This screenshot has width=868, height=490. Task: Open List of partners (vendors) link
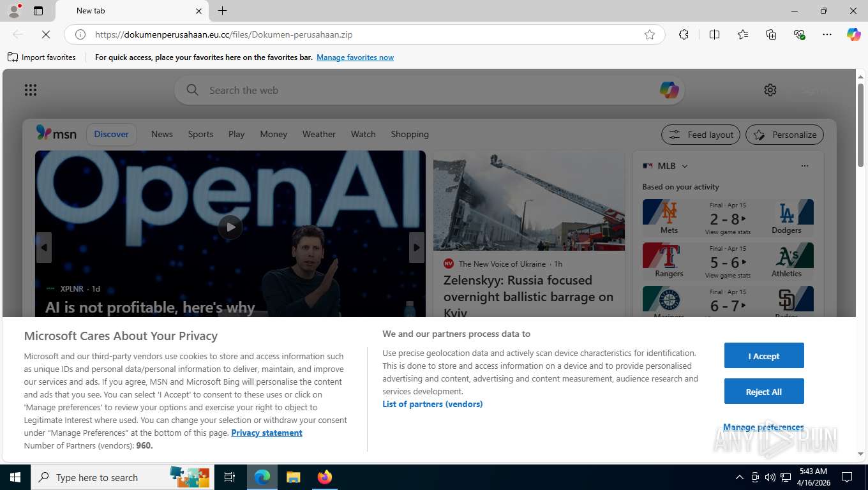tap(433, 404)
